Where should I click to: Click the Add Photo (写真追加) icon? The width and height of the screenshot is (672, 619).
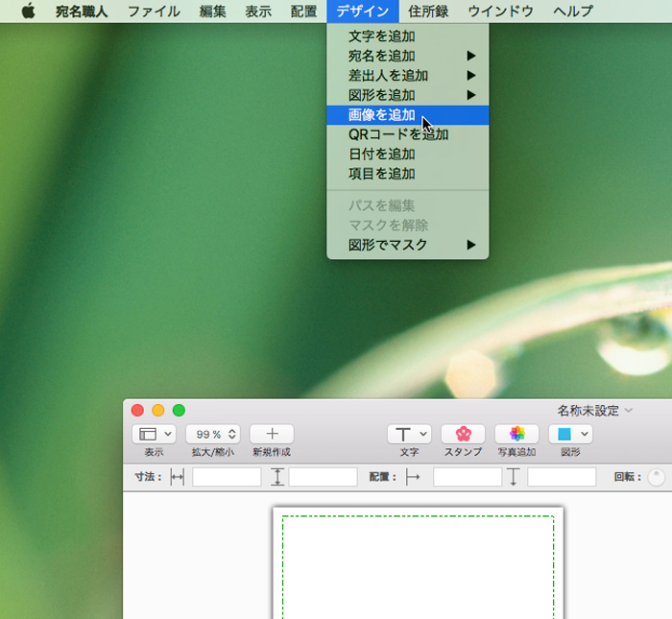pos(516,434)
